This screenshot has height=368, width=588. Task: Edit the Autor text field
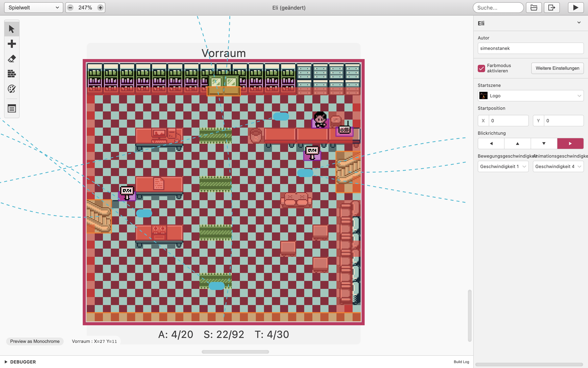[531, 48]
